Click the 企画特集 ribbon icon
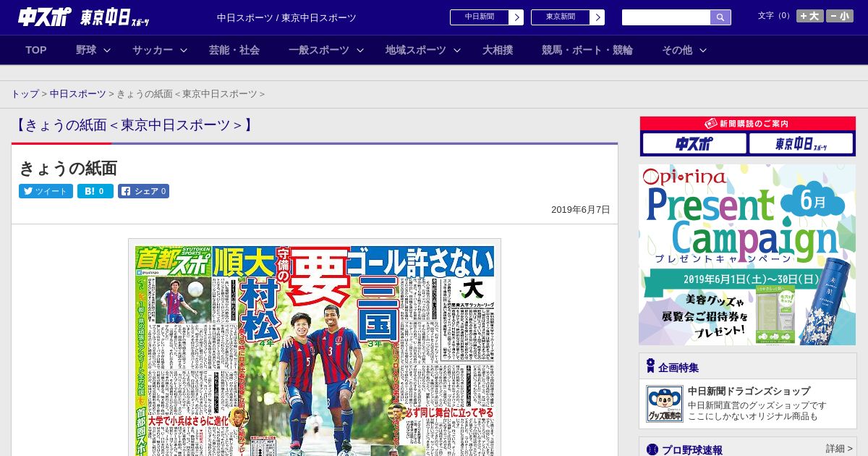This screenshot has height=456, width=868. coord(650,366)
